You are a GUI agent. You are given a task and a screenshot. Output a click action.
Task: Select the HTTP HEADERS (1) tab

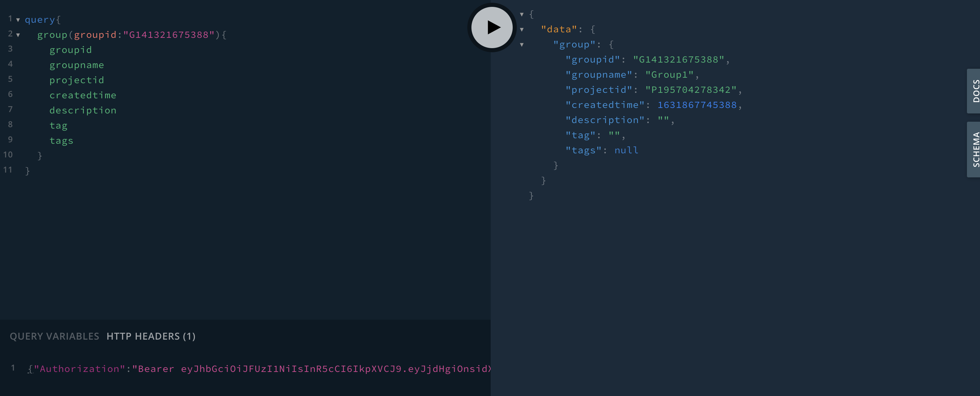151,336
